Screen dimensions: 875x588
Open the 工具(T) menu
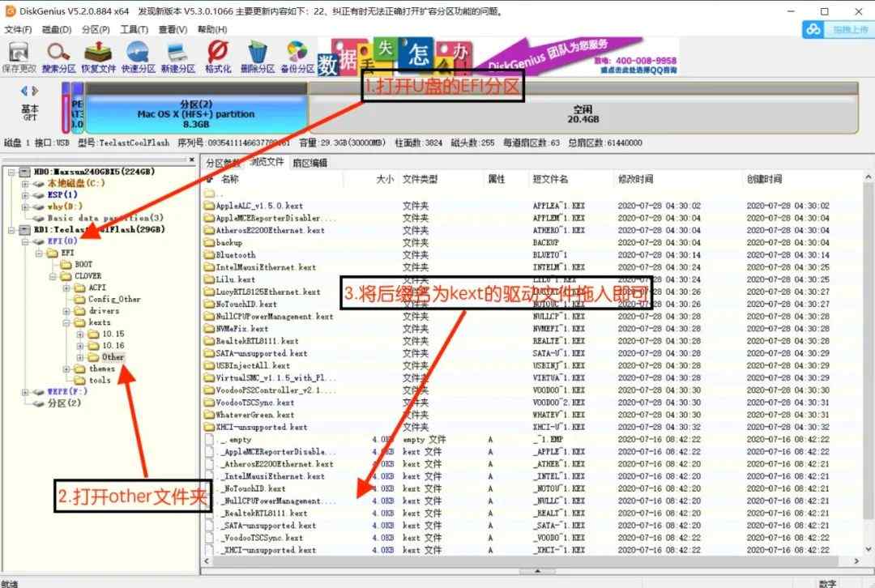(x=134, y=30)
